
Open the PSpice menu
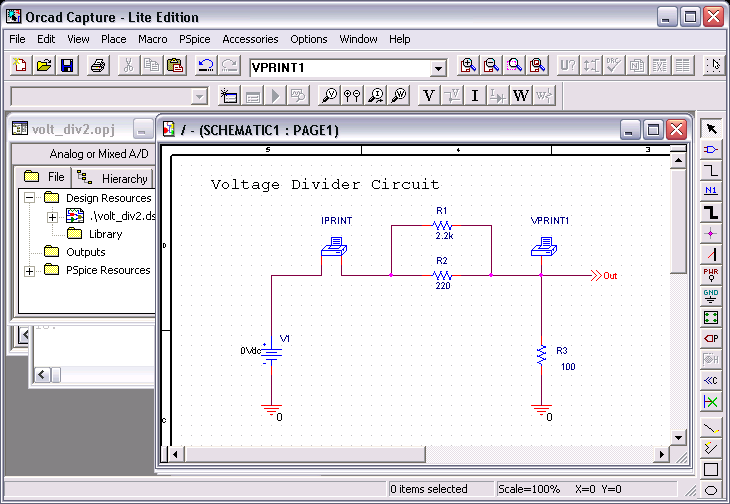tap(195, 39)
